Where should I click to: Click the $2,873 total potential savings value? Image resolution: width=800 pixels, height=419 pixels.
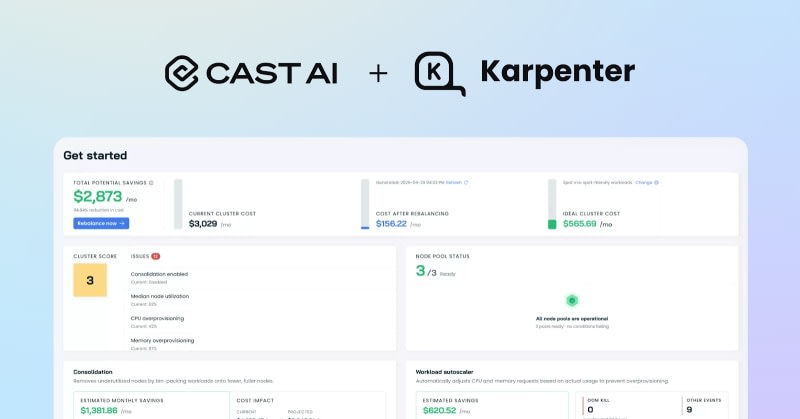tap(98, 196)
